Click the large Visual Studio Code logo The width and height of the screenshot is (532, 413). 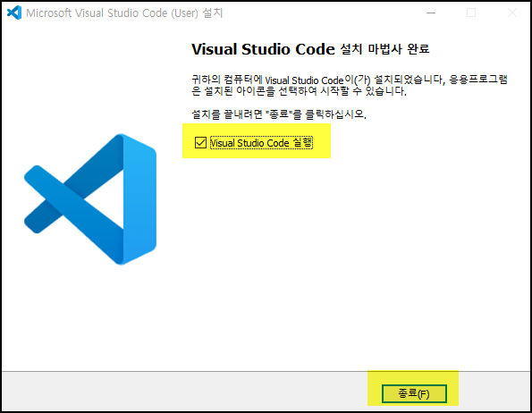[x=90, y=199]
